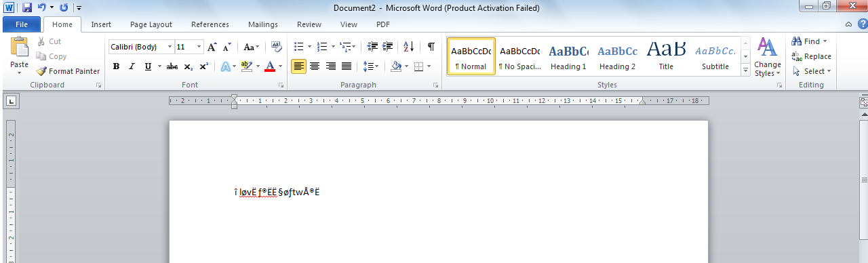Click the Copy button
The height and width of the screenshot is (263, 868).
(x=52, y=56)
